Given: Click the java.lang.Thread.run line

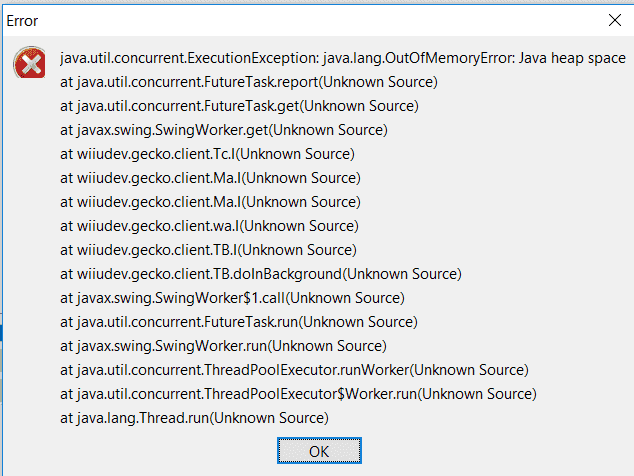Looking at the screenshot, I should (194, 418).
